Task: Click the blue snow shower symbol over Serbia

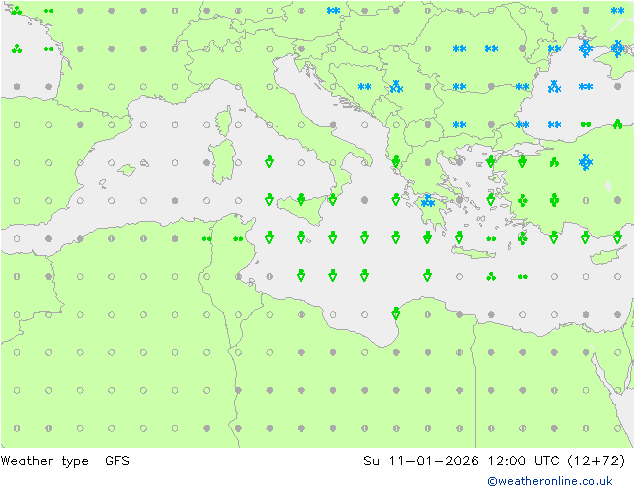Action: click(396, 87)
